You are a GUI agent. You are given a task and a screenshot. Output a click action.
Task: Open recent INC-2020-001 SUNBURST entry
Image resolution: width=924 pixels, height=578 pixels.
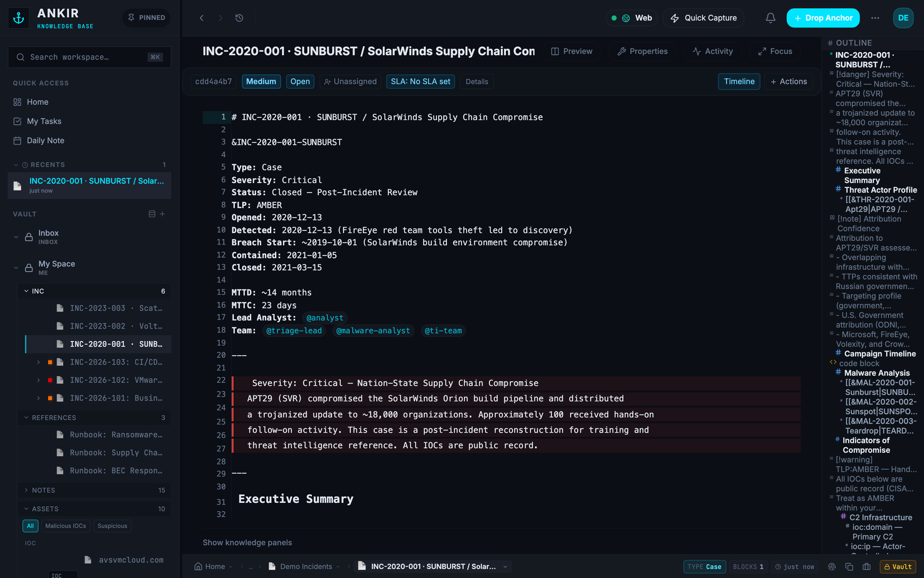click(x=89, y=185)
